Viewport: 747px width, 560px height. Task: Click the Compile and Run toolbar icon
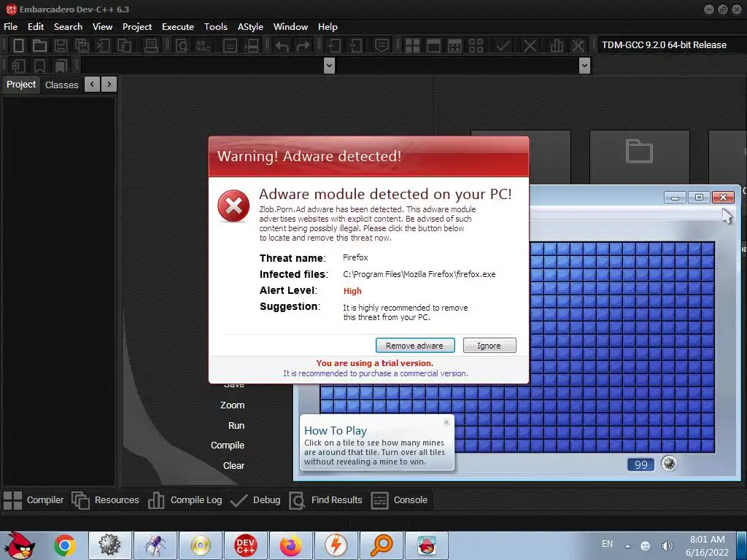tap(455, 45)
